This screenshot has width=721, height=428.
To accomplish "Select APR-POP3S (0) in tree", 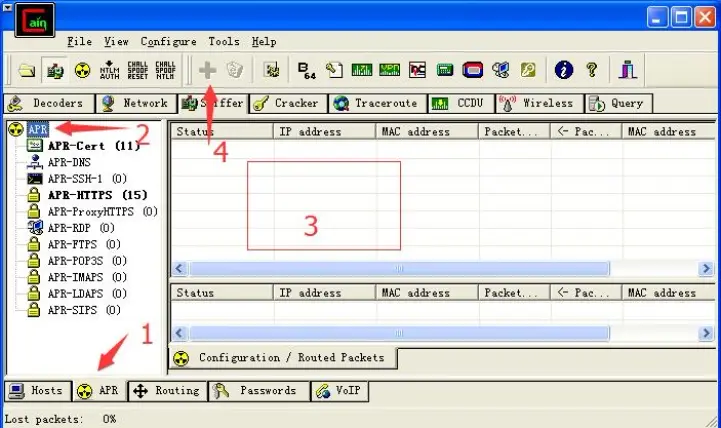I will click(87, 261).
